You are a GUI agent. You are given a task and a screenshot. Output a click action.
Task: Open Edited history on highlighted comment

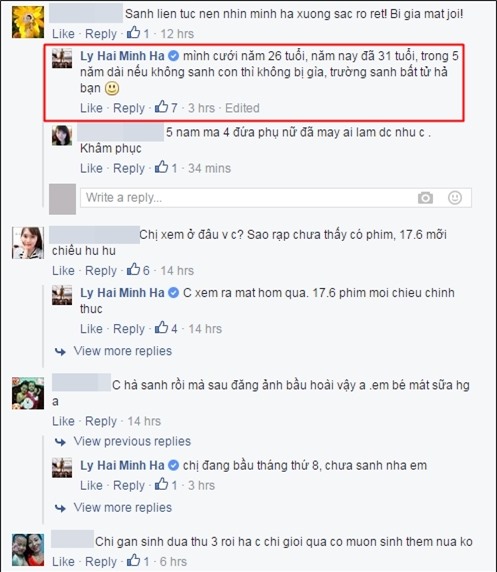242,108
